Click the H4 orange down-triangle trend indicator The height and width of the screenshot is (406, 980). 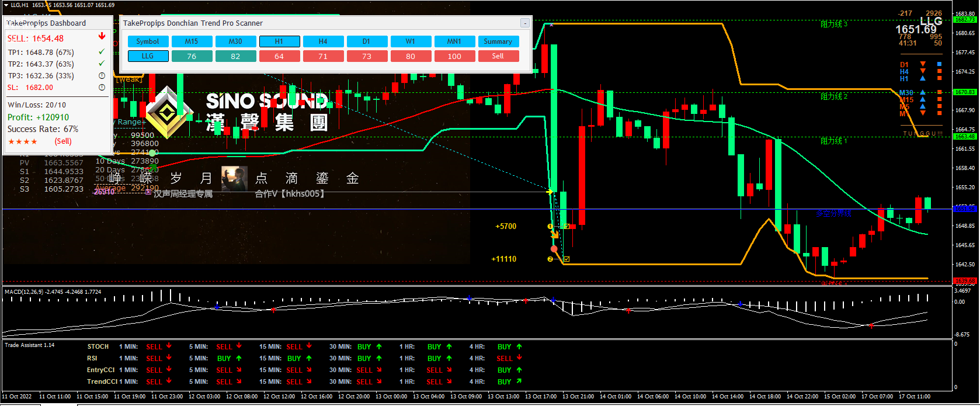tap(923, 71)
